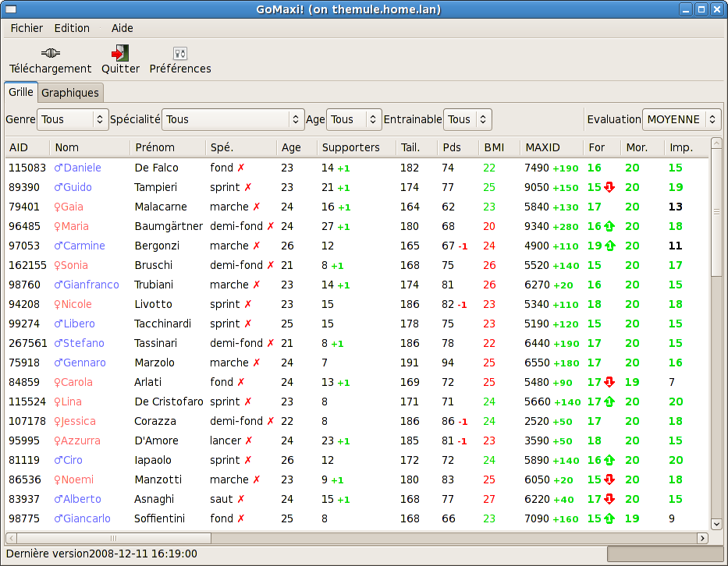The width and height of the screenshot is (728, 566).
Task: Click green up arrow in Carmine's For cell
Action: [x=610, y=246]
